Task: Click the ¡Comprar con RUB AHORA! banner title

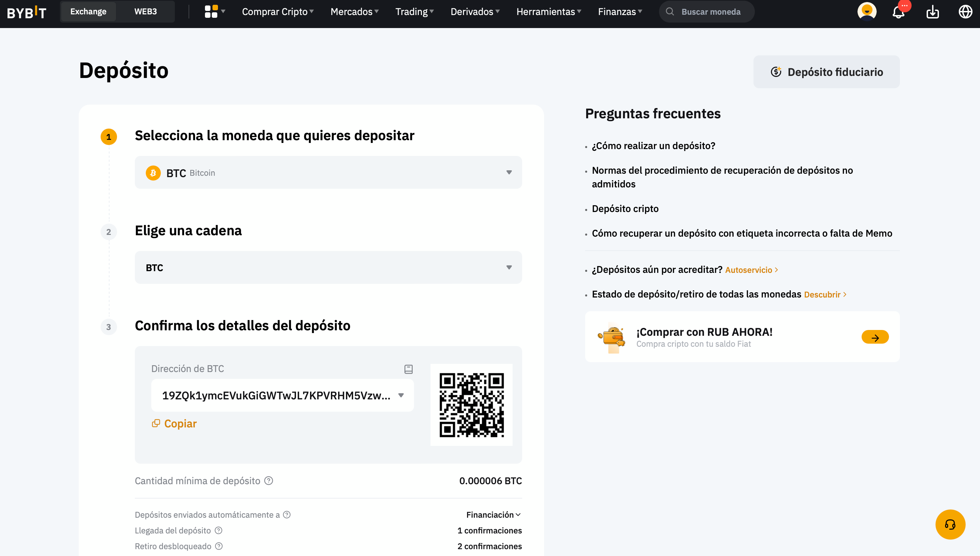Action: pyautogui.click(x=704, y=332)
